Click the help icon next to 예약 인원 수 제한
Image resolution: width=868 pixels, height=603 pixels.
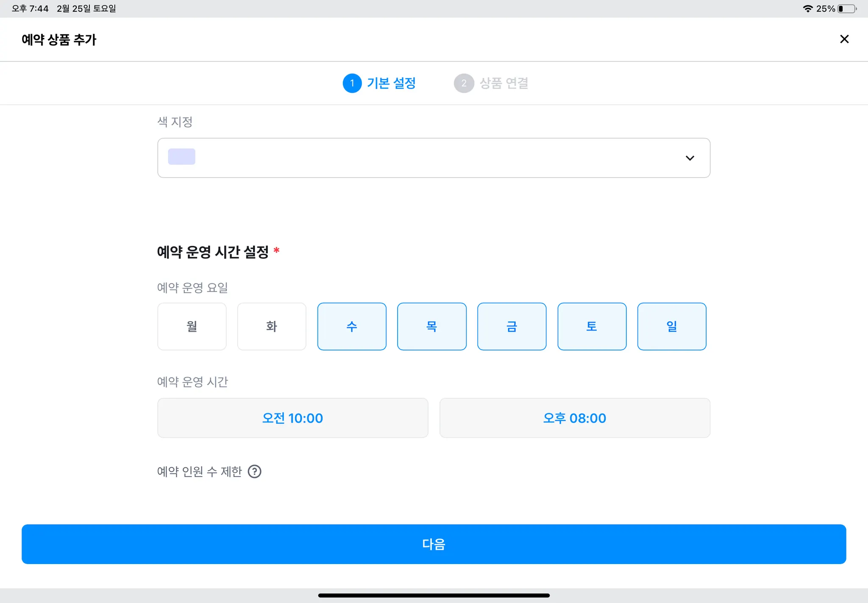(x=254, y=471)
